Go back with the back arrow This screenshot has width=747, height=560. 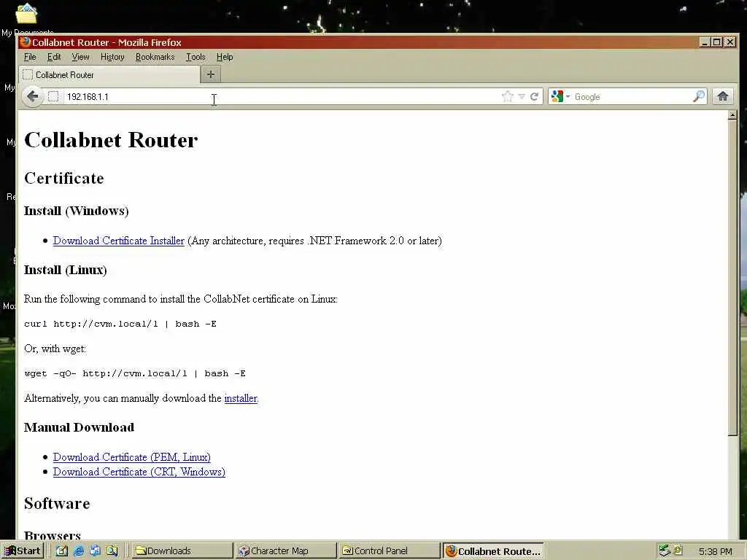click(32, 97)
